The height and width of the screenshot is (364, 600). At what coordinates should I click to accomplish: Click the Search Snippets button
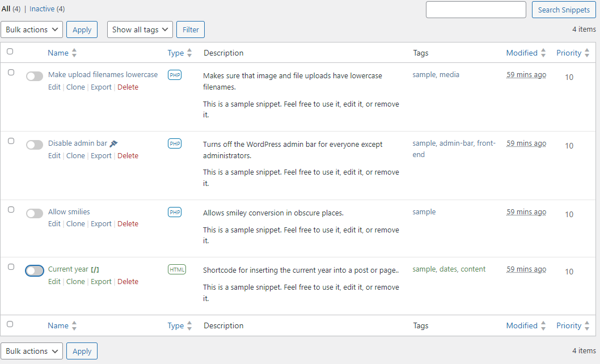563,10
